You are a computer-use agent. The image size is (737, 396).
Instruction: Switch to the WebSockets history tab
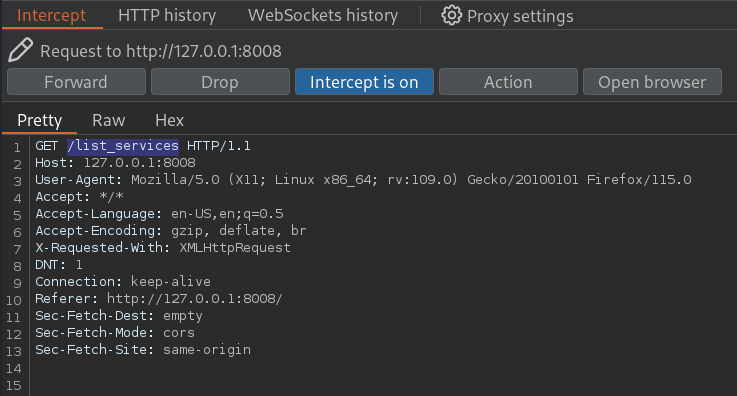click(323, 16)
